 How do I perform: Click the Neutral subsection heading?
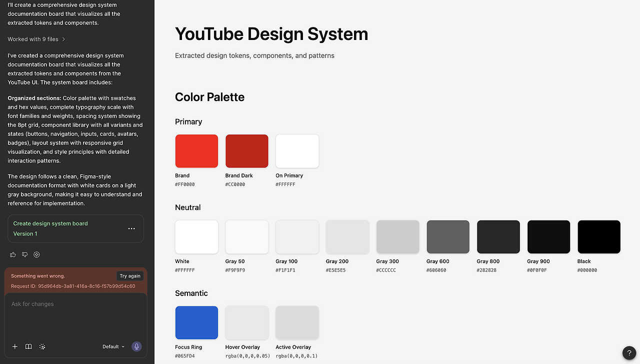[188, 207]
